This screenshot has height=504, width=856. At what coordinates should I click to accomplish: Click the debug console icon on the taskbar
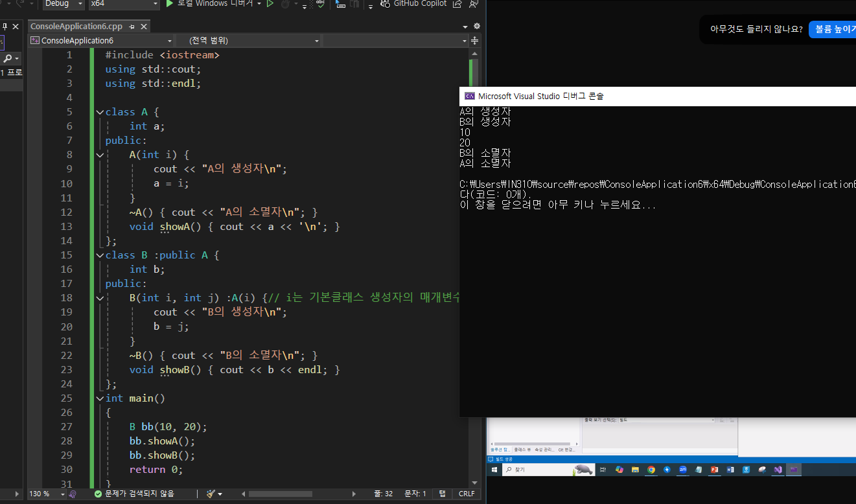(x=794, y=470)
